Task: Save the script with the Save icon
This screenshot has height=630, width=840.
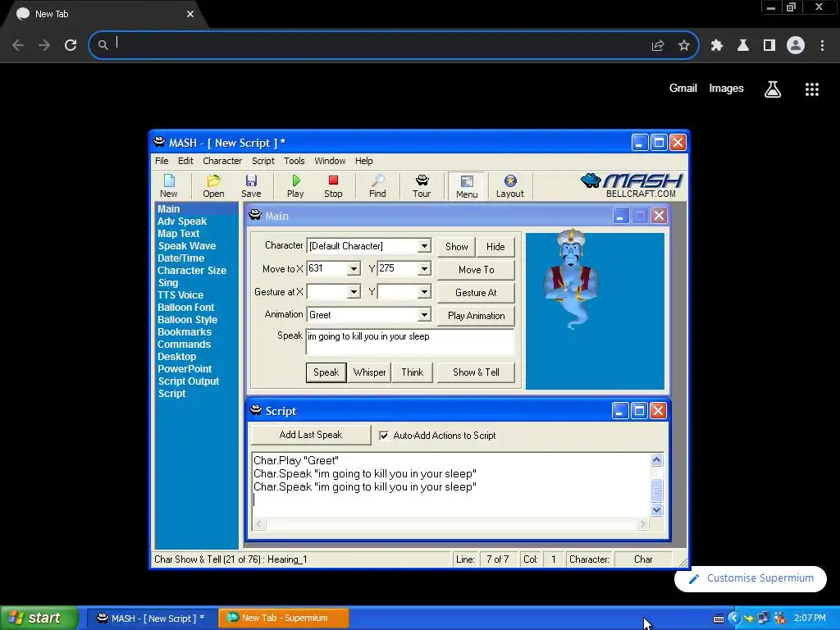Action: (x=251, y=186)
